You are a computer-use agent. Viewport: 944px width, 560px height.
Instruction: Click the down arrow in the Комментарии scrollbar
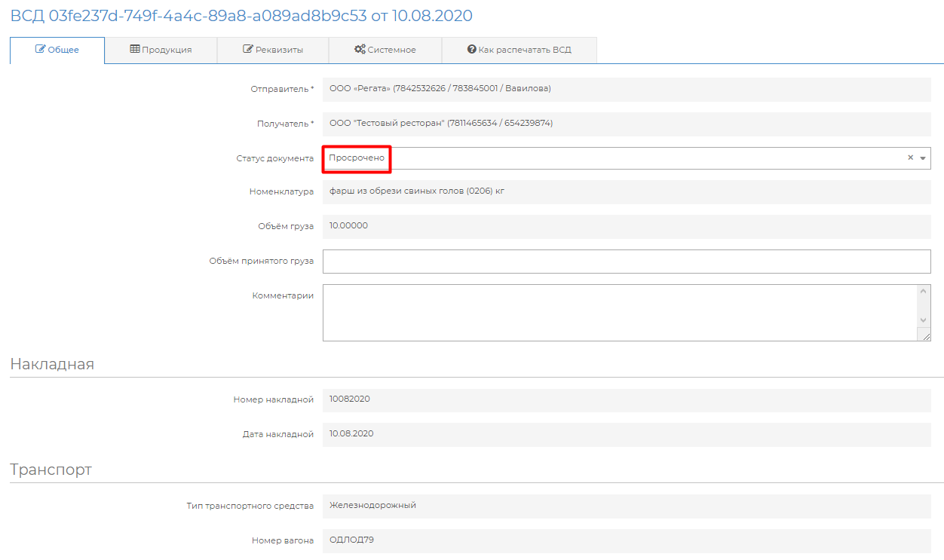coord(924,320)
